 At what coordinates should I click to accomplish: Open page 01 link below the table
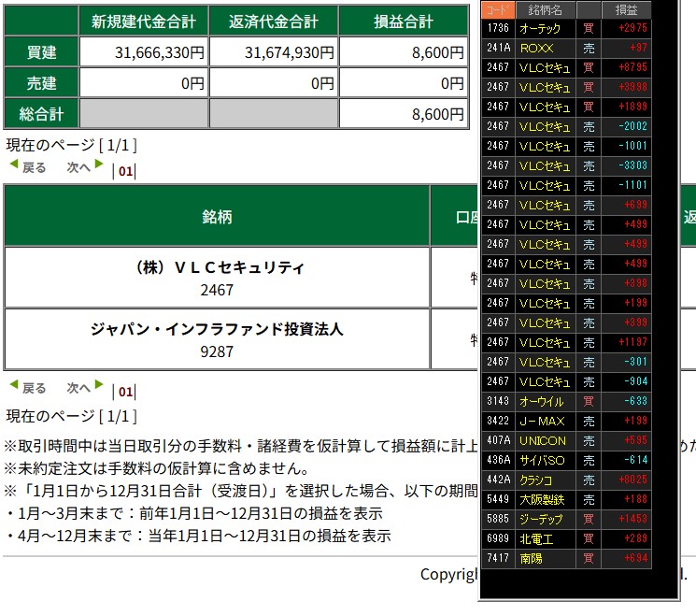pyautogui.click(x=125, y=392)
